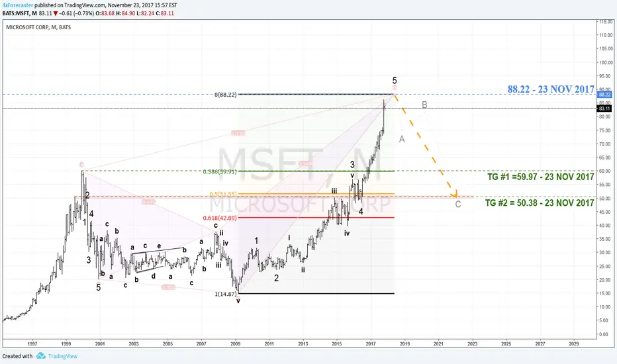Click 2025 on the time axis

[506, 343]
